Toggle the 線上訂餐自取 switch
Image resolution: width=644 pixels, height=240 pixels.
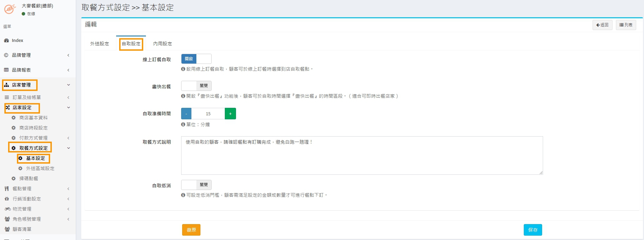196,59
